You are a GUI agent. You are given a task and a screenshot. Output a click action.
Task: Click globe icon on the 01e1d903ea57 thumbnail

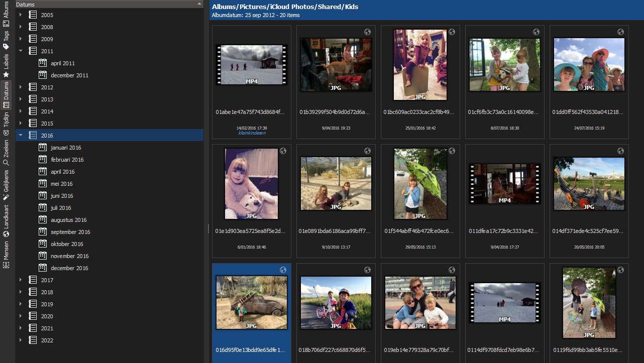(283, 151)
